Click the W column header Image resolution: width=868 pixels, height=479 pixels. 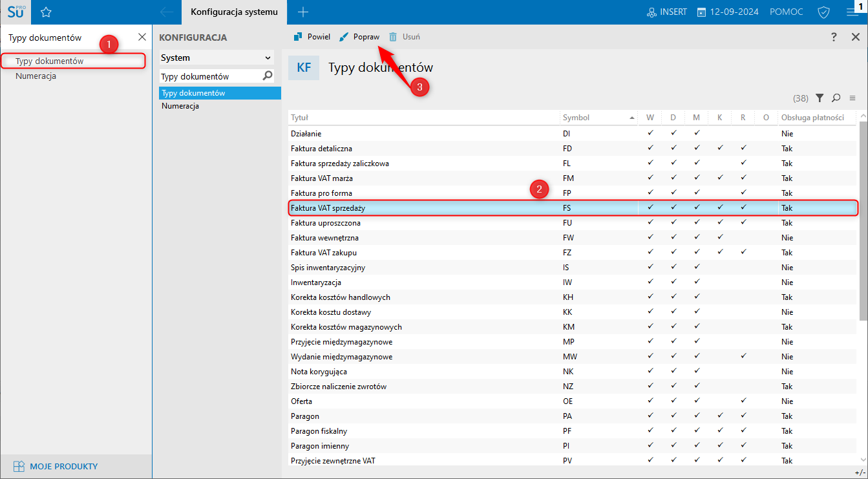point(650,118)
